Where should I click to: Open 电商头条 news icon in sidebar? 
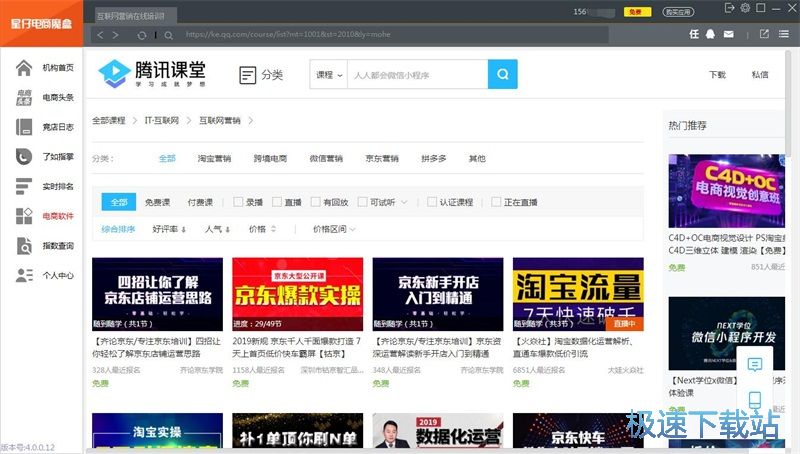click(24, 97)
